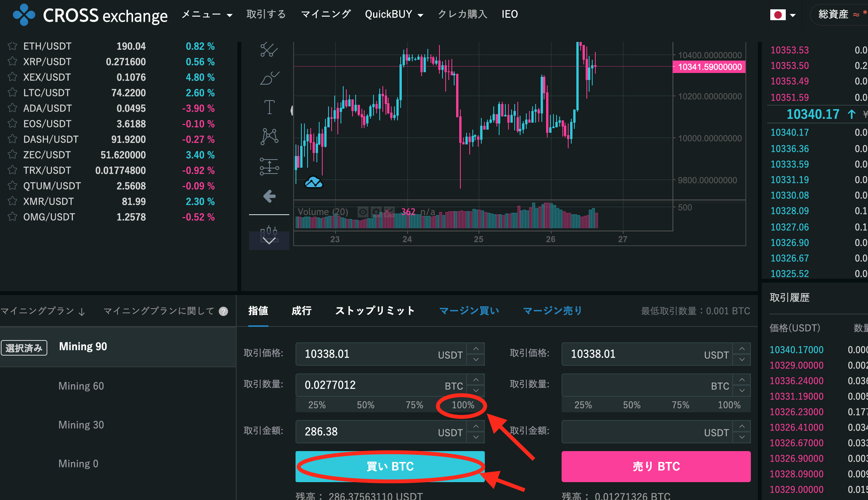The width and height of the screenshot is (868, 500).
Task: Open help for マイニングプランに関して
Action: tap(223, 311)
